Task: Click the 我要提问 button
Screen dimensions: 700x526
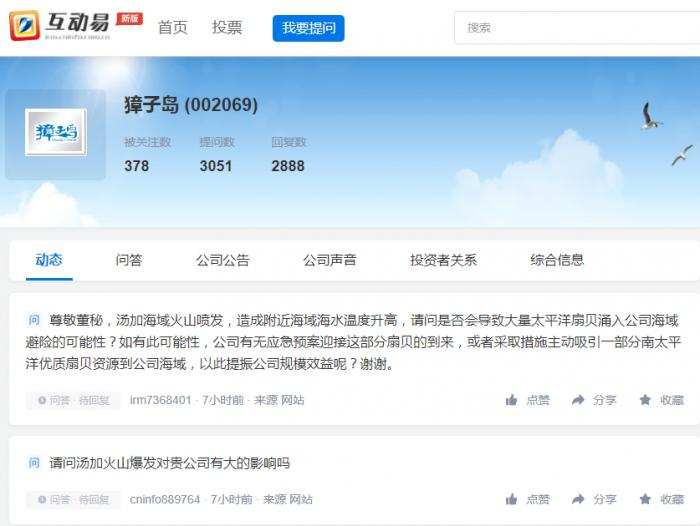Action: pos(308,28)
